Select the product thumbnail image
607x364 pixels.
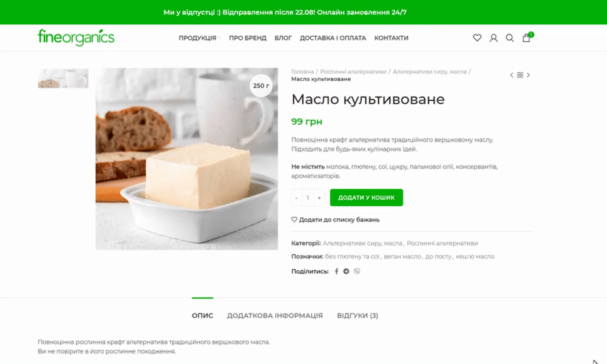(63, 78)
